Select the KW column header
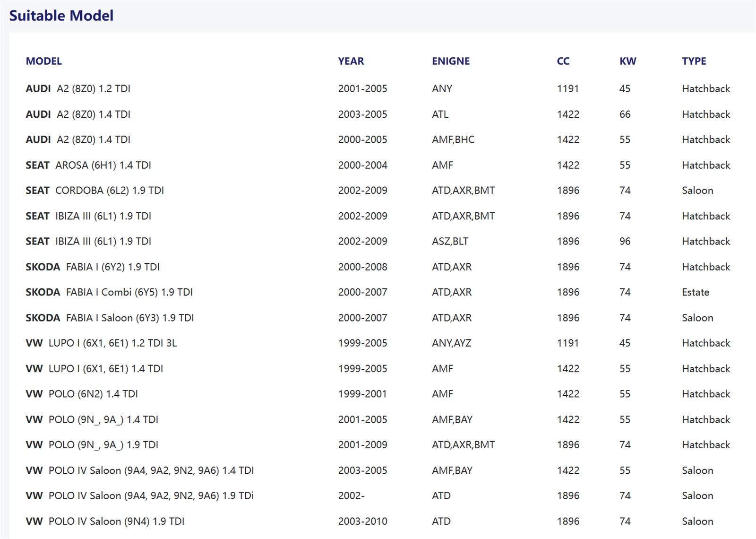This screenshot has height=539, width=756. tap(628, 61)
